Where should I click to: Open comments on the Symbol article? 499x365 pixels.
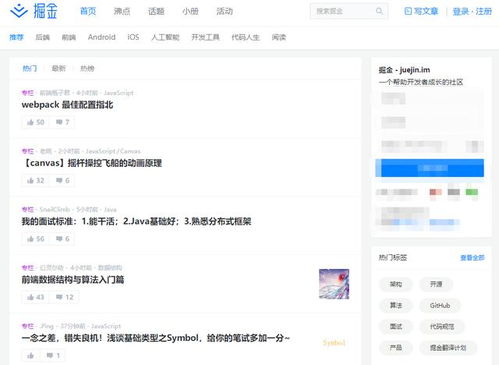(x=53, y=355)
